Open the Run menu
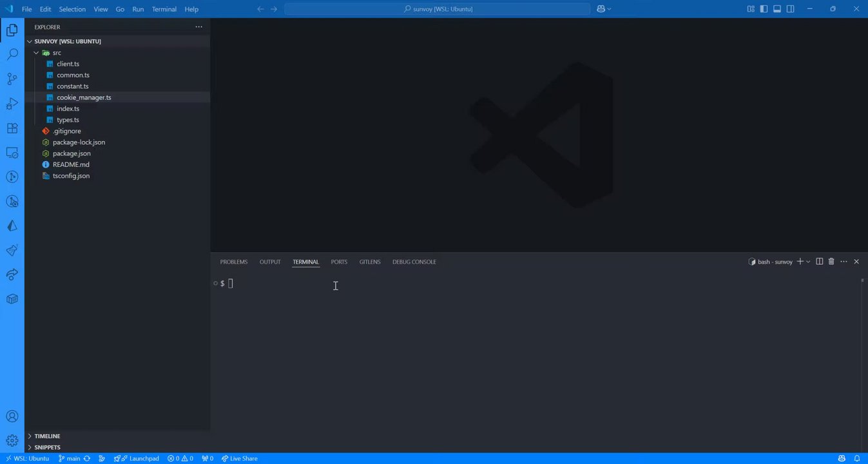Screen dimensions: 868x464 (138, 9)
